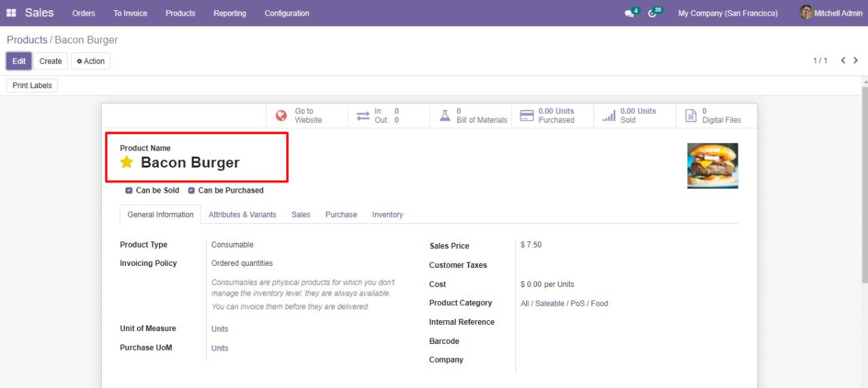Screen dimensions: 868x388
Task: Open the To Invoice menu
Action: 130,14
